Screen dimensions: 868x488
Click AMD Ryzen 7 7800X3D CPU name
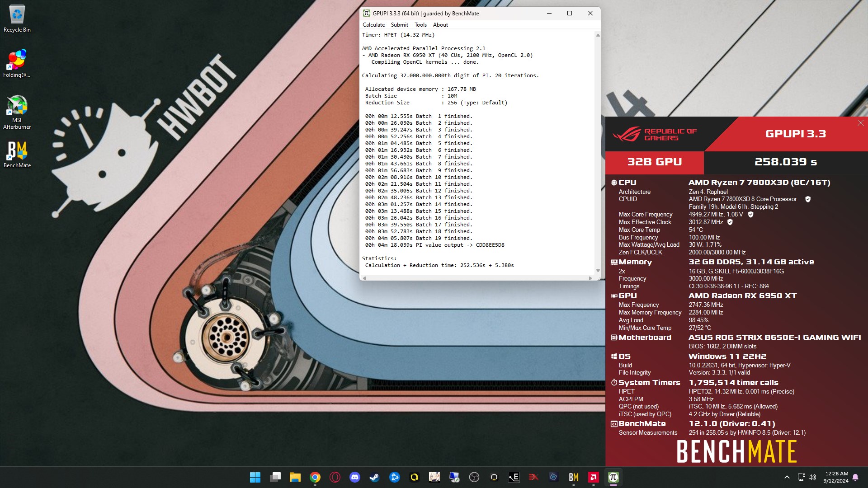point(759,183)
